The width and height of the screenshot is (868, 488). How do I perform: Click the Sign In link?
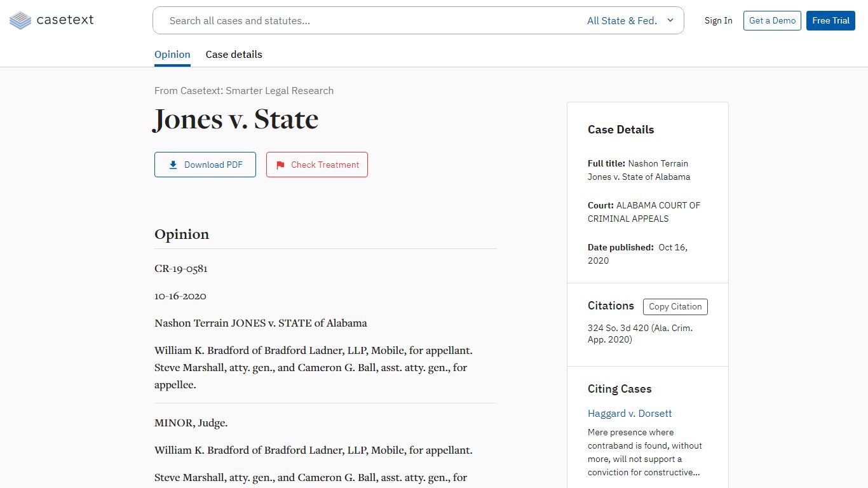tap(718, 20)
